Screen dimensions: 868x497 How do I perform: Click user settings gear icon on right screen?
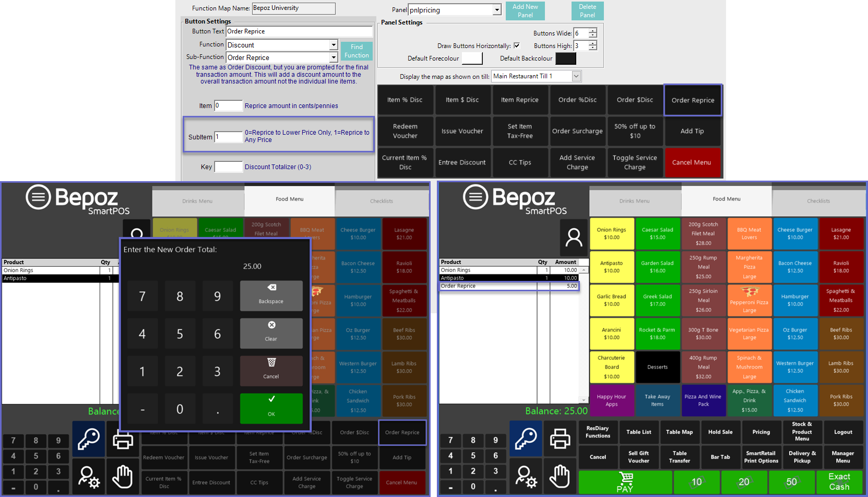[526, 476]
